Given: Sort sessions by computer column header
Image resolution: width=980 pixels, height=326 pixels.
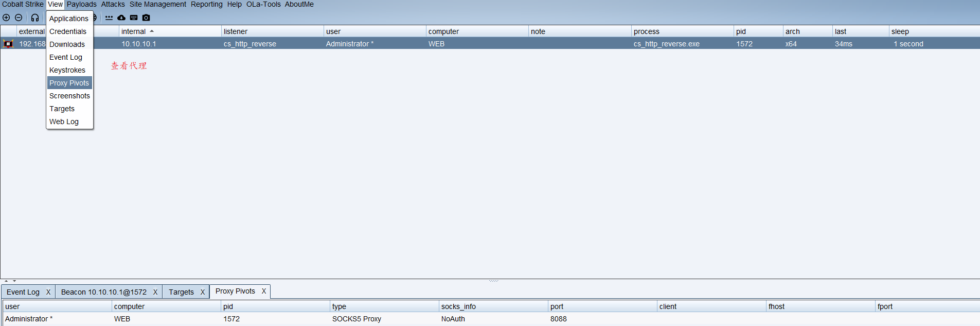Looking at the screenshot, I should coord(477,31).
